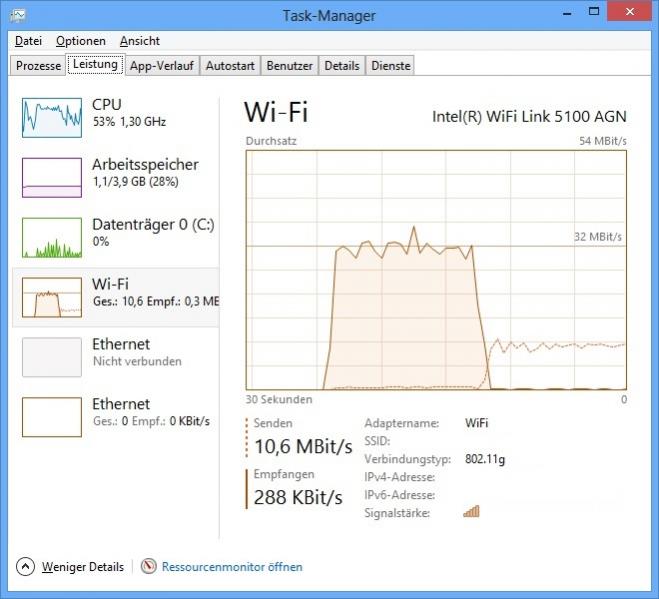Switch to the App-Verlauf tab
This screenshot has width=659, height=599.
[x=162, y=66]
